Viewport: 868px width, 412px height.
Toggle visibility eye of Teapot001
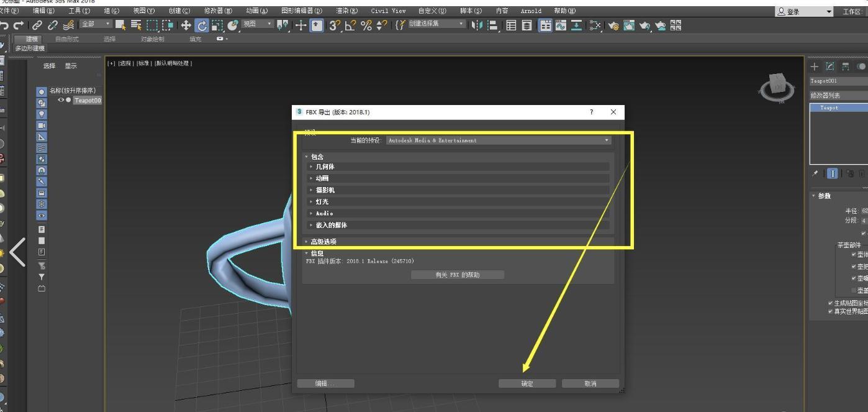(61, 100)
